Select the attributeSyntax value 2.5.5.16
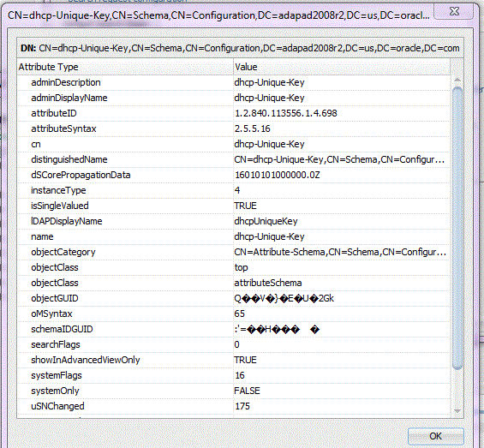Screen dimensions: 484x448 [252, 128]
